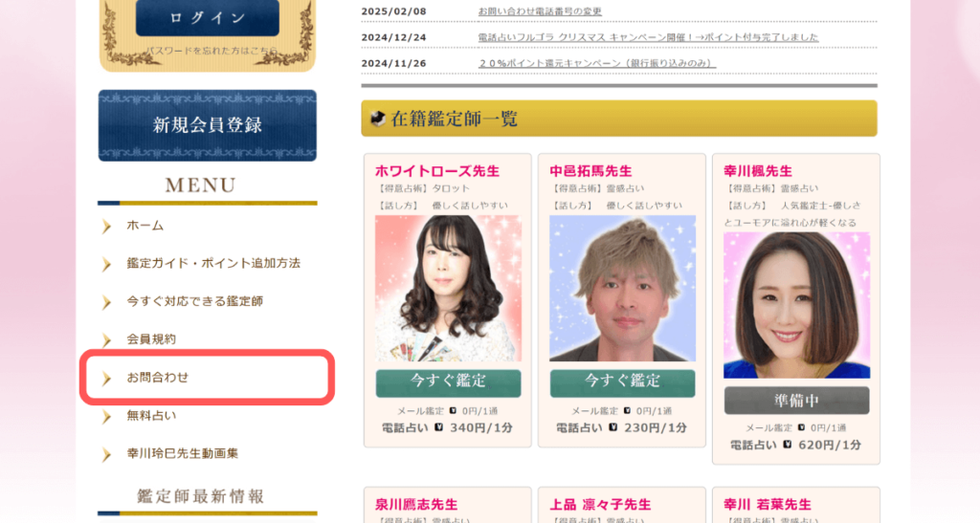Click ホワイトローズ先生's profile photo
This screenshot has width=980, height=523.
coord(448,288)
